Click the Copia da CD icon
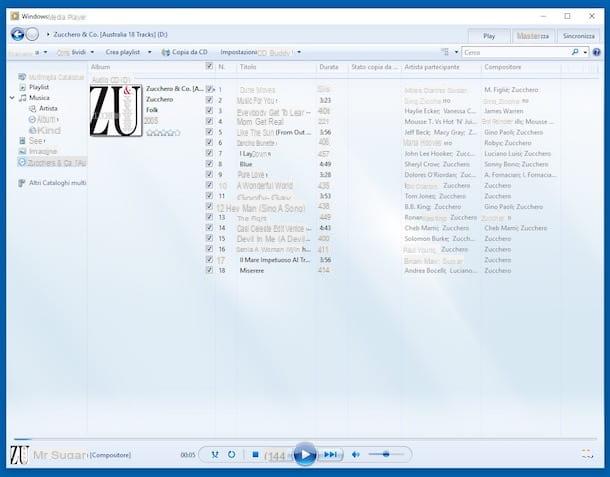Viewport: 610px width, 477px height. point(166,52)
